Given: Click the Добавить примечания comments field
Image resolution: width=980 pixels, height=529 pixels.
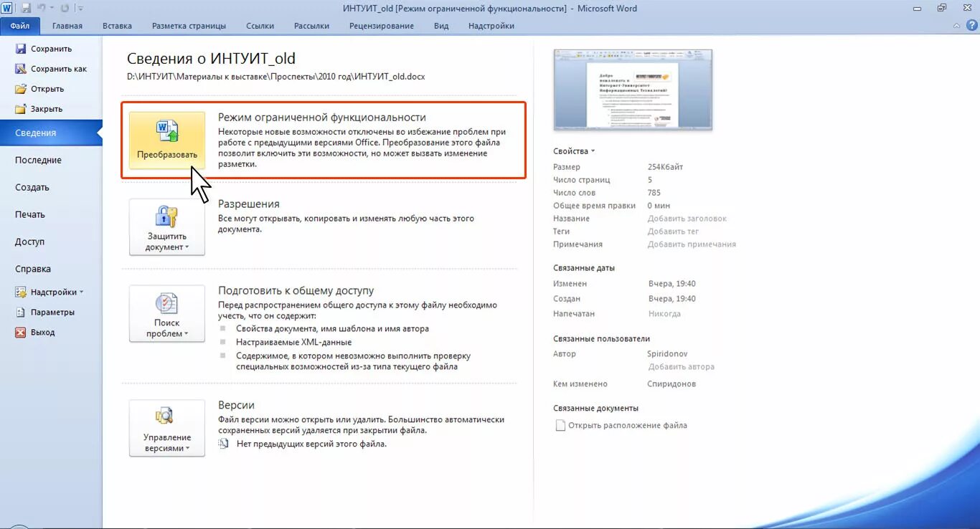Looking at the screenshot, I should pyautogui.click(x=692, y=244).
